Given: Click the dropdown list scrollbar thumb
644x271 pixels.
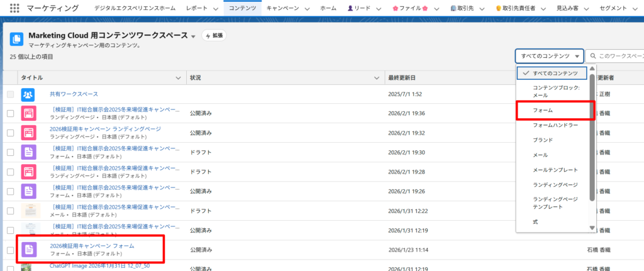Looking at the screenshot, I should [x=592, y=138].
